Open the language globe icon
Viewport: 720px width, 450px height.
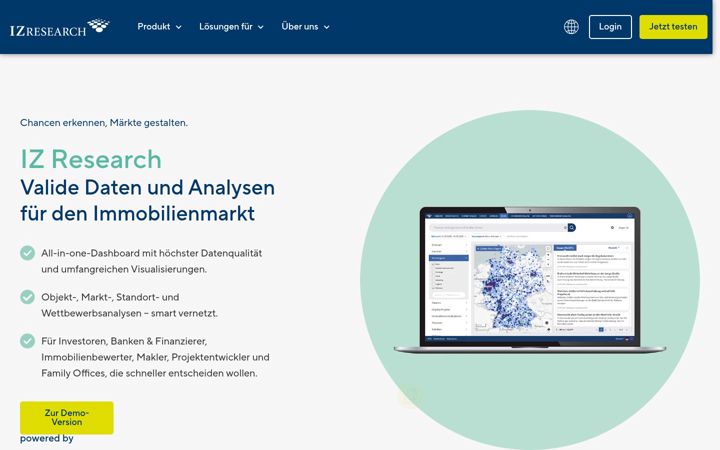coord(571,27)
